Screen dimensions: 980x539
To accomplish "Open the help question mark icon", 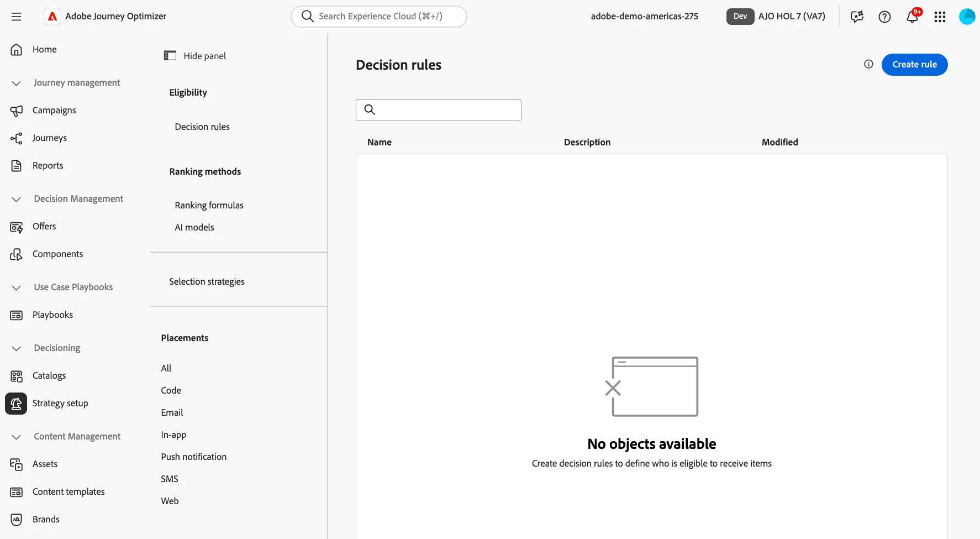I will point(884,17).
